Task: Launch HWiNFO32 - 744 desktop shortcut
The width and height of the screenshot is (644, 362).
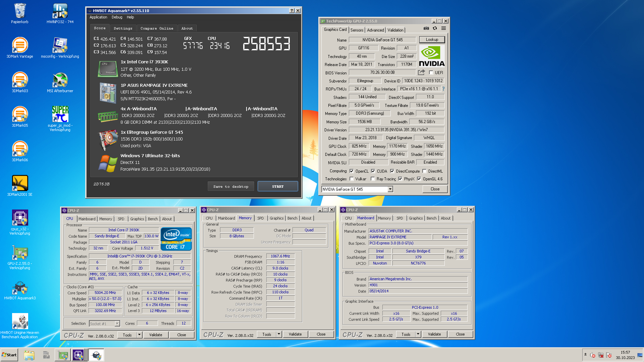Action: (60, 14)
